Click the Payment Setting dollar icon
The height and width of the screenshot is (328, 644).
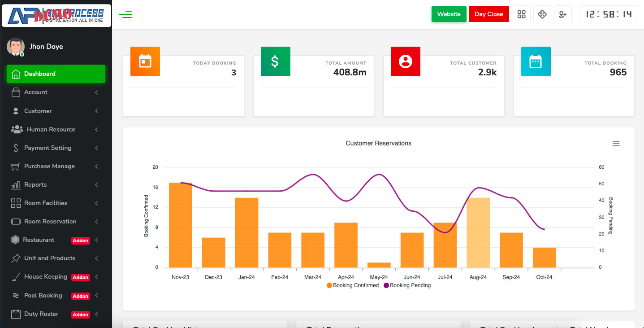click(16, 148)
